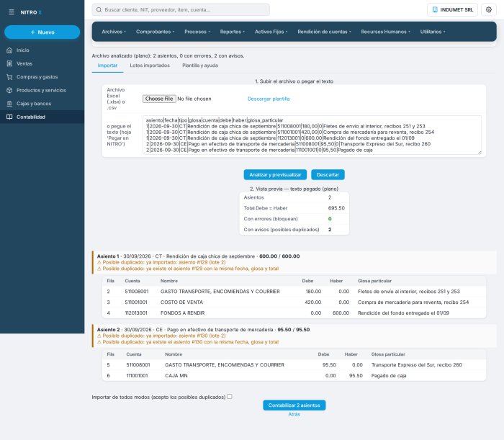Click the Cajas y bancos bank icon
Screen dimensions: 504x440
click(x=9, y=104)
